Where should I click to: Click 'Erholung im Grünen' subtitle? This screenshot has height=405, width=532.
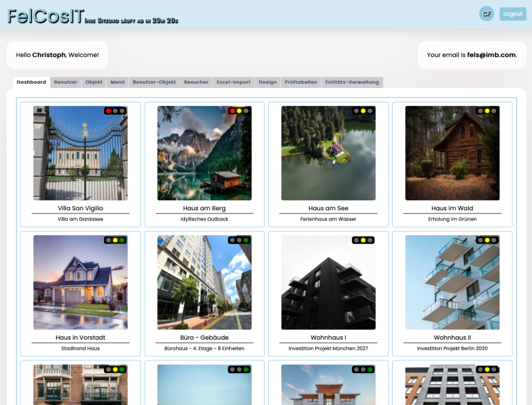click(452, 219)
